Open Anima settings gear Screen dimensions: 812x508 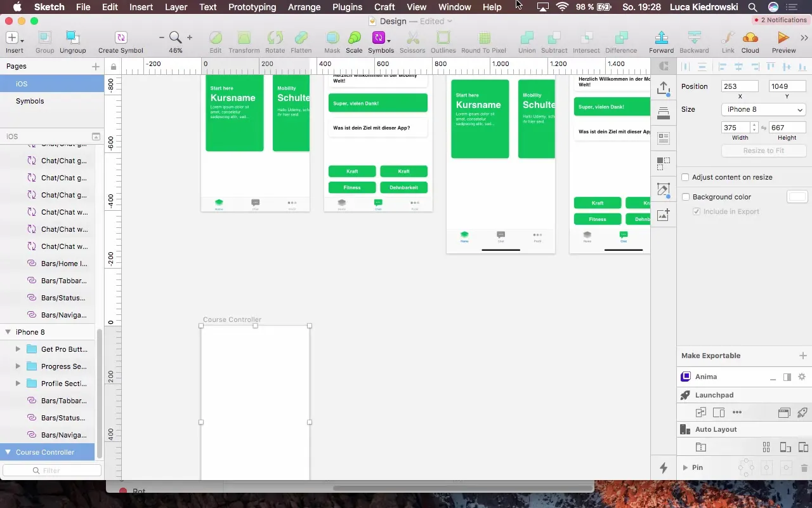pyautogui.click(x=802, y=377)
